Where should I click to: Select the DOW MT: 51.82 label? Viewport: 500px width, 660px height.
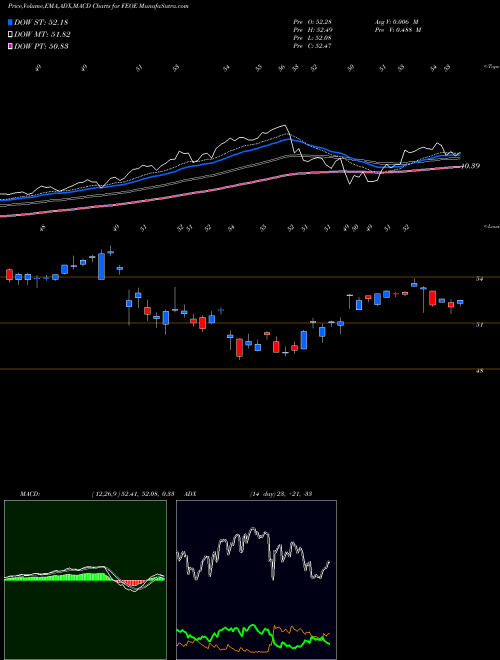[42, 35]
